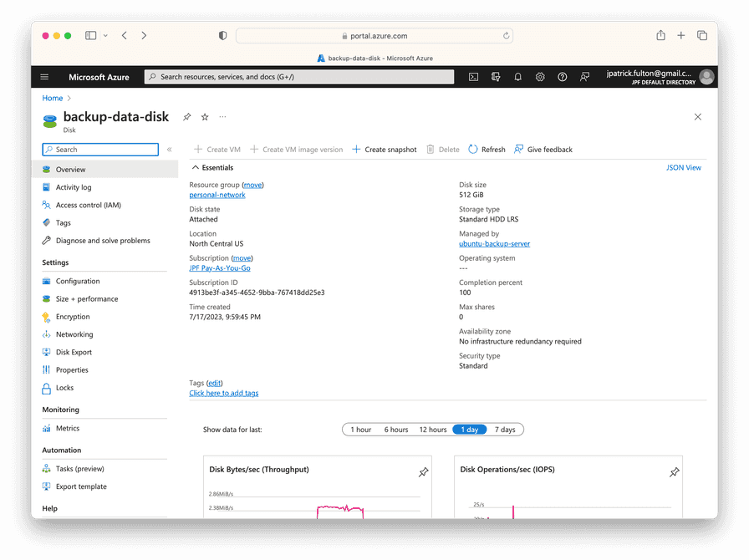Open Safari sidebar dropdown arrow

105,35
